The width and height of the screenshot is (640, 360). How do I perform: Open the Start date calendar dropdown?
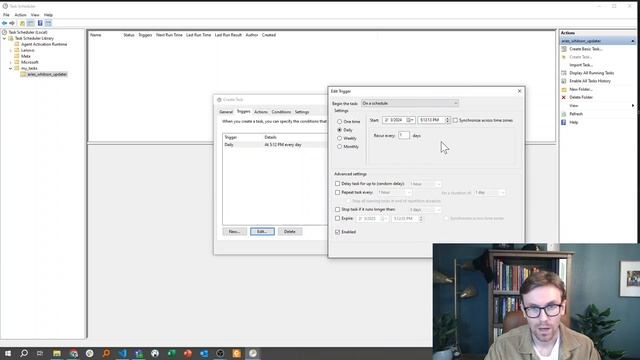pyautogui.click(x=411, y=120)
